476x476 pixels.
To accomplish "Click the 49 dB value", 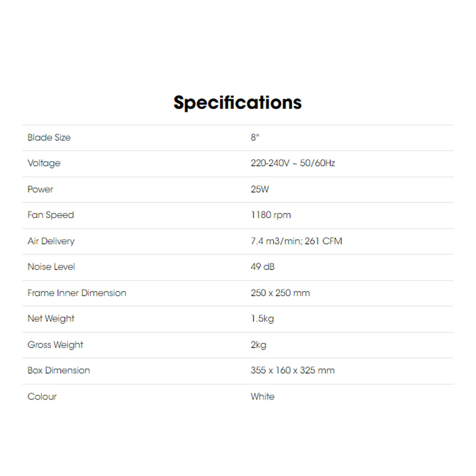I will [x=263, y=267].
